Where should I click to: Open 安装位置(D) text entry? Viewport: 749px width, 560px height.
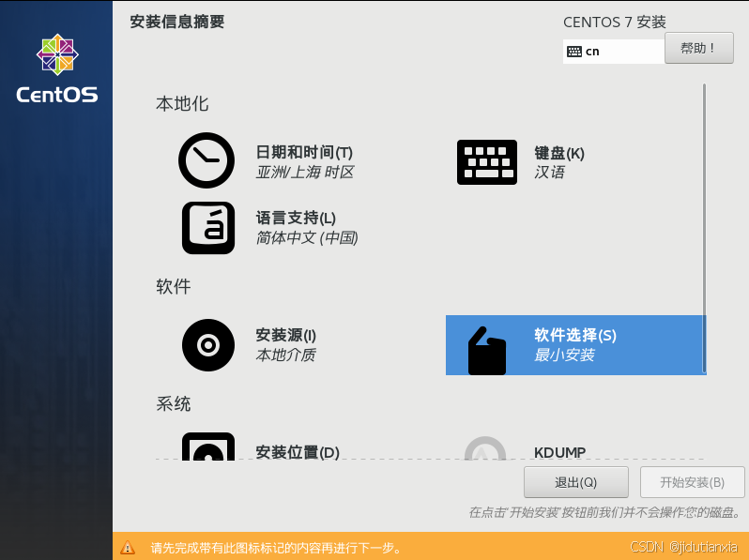298,452
